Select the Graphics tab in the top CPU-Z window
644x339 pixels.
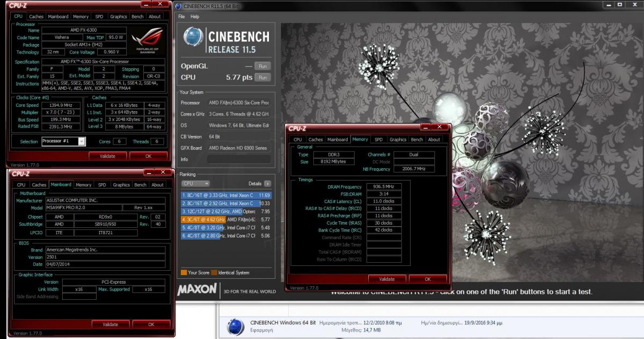coord(118,17)
